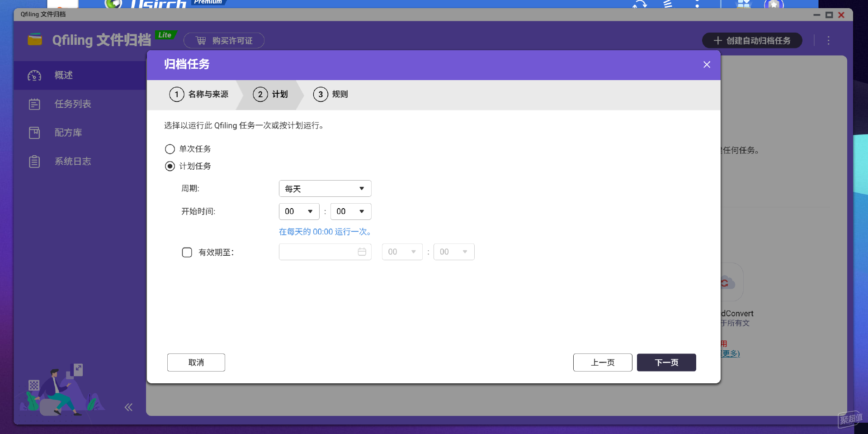Close the archive task dialog

coord(707,65)
